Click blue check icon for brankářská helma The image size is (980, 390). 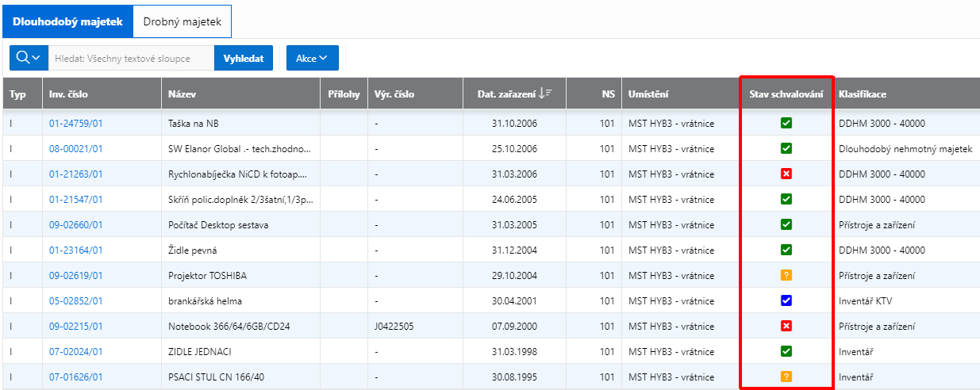click(786, 300)
